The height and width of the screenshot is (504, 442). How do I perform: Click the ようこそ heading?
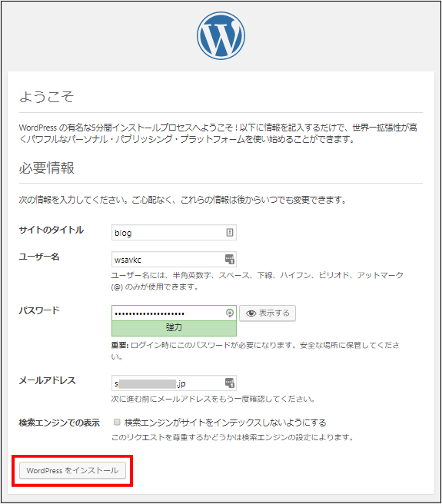[47, 97]
